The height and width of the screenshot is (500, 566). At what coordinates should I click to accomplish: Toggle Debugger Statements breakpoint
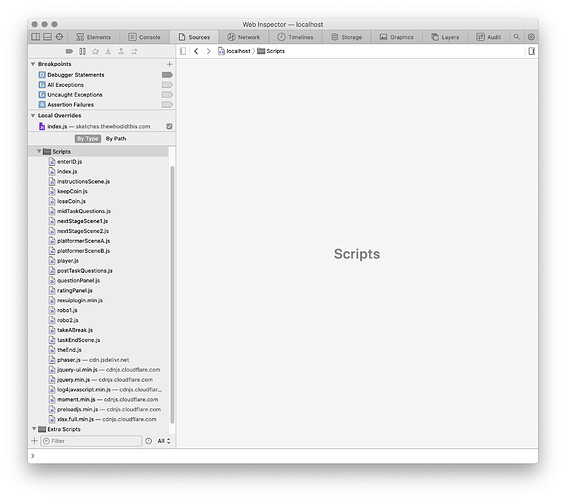(167, 75)
